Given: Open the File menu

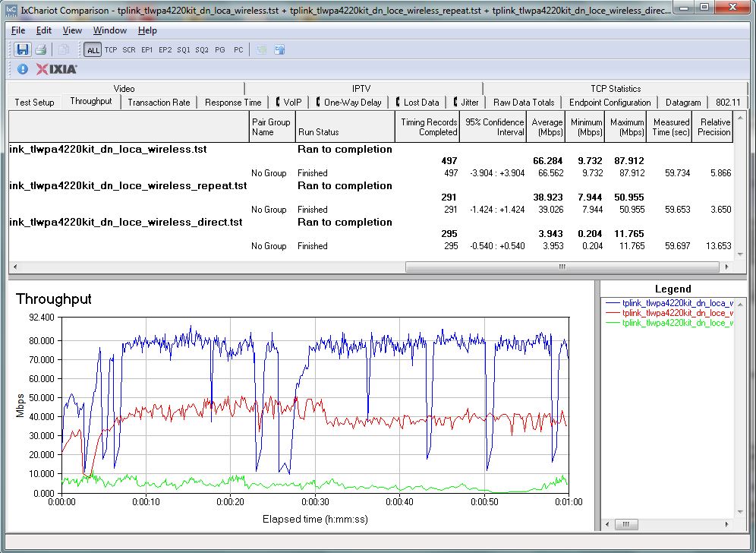Looking at the screenshot, I should coord(18,30).
